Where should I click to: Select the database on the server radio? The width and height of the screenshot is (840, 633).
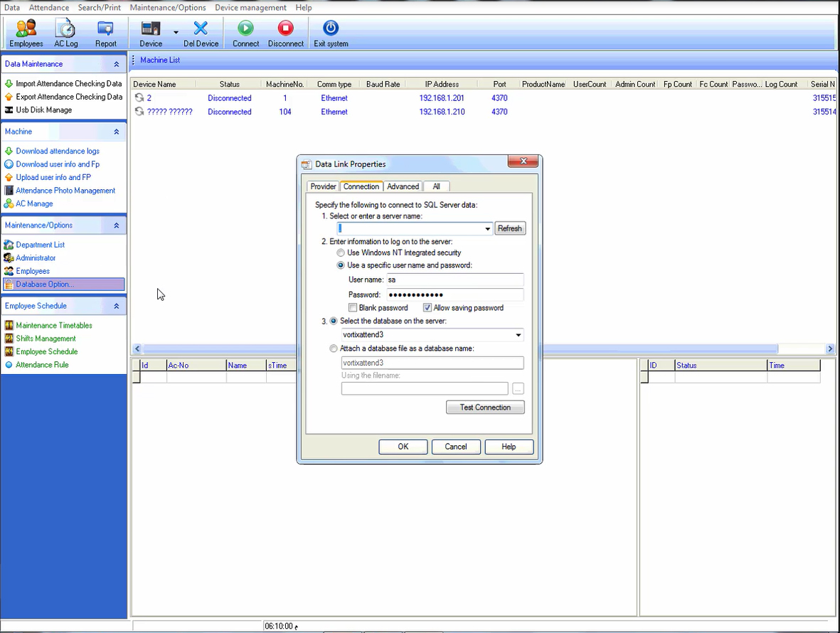[334, 321]
